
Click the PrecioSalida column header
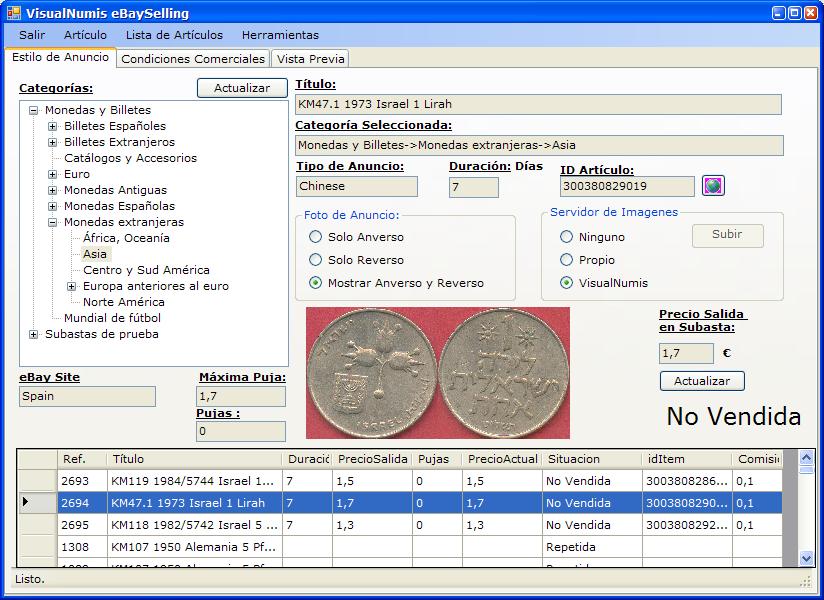click(372, 459)
